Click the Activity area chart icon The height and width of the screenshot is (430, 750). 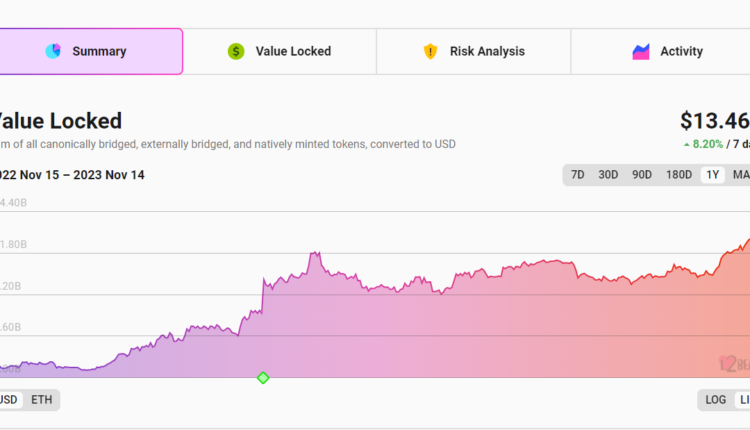pyautogui.click(x=641, y=51)
